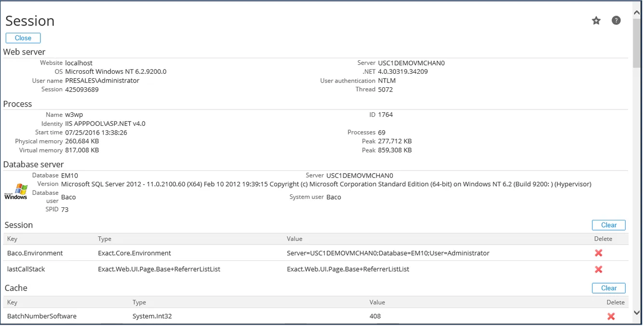Viewport: 644px width, 326px height.
Task: Click the Microsoft SQL Server version text
Action: (x=326, y=184)
